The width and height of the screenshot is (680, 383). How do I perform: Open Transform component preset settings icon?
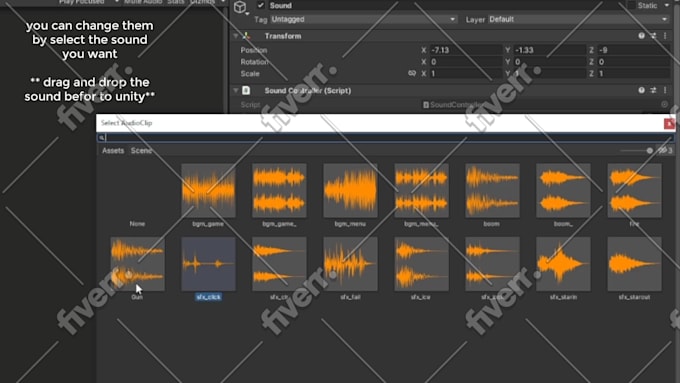point(653,36)
